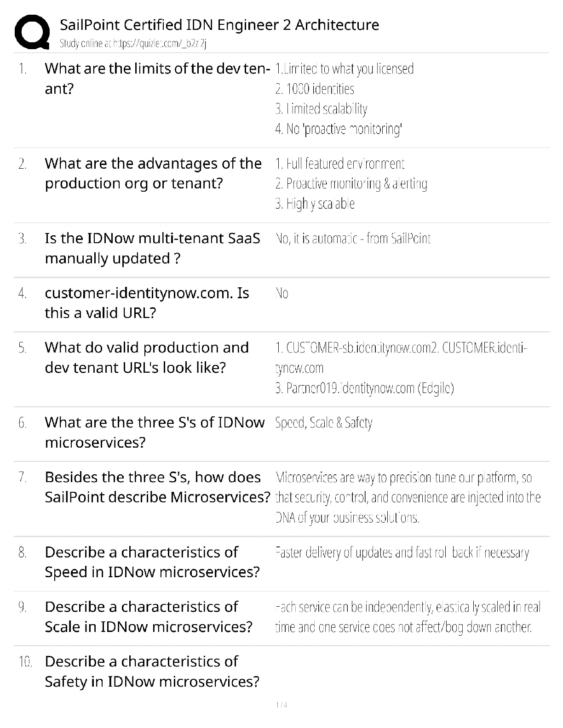Screen dimensions: 563x728
Task: Select question 6 about three S's
Action: 155,432
